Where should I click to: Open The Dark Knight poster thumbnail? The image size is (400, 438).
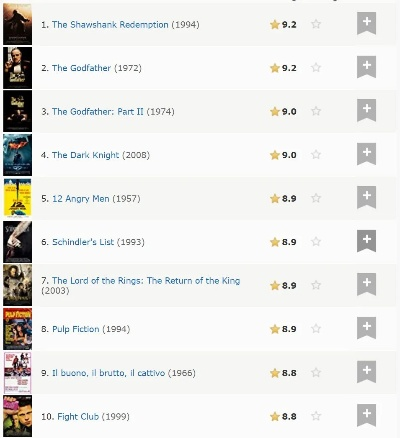pos(18,155)
